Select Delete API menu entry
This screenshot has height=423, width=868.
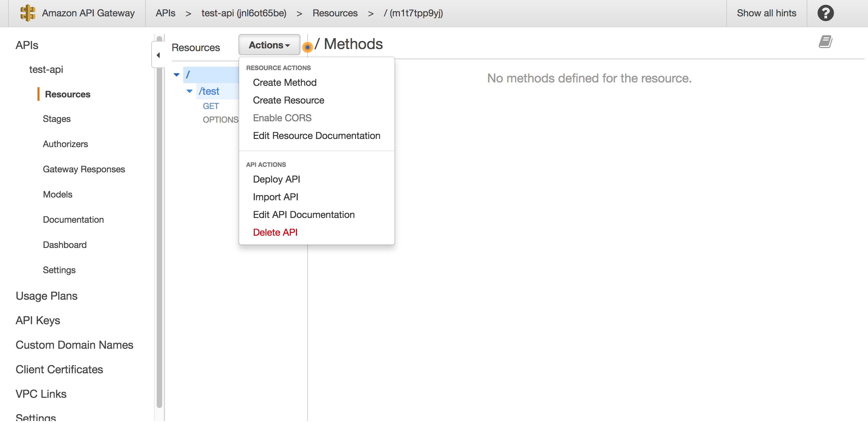(275, 232)
